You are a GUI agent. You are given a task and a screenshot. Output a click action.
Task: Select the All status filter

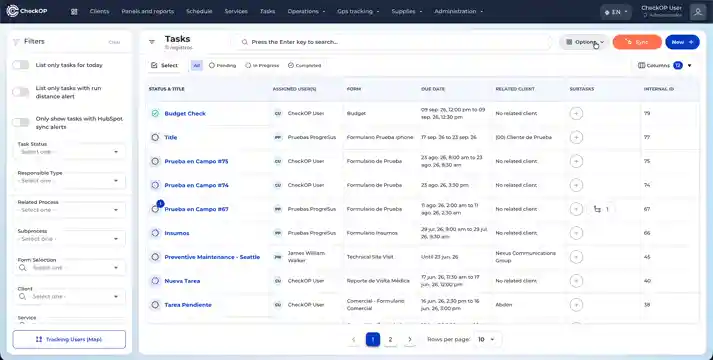point(196,65)
